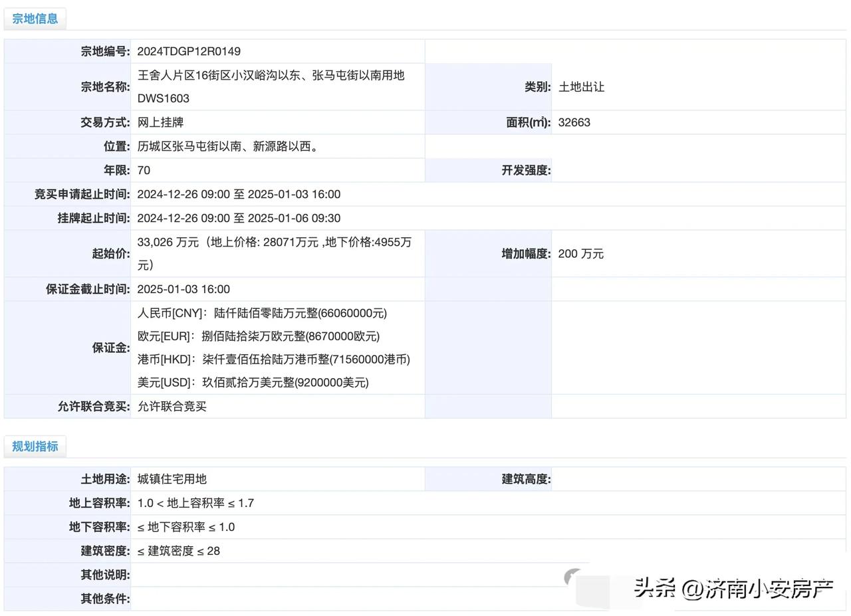Select parcel number 2024TDGP12R0149

(189, 51)
